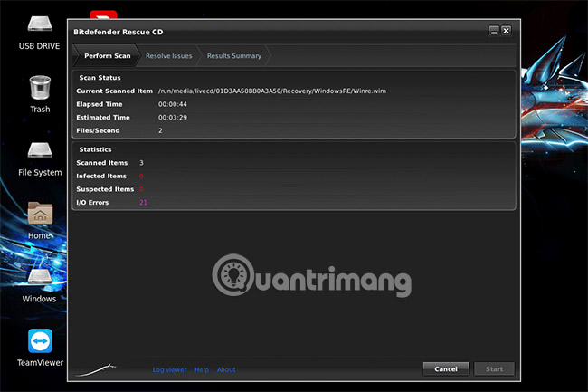Click the Winre.wim scanned item path
This screenshot has width=588, height=392.
[272, 91]
